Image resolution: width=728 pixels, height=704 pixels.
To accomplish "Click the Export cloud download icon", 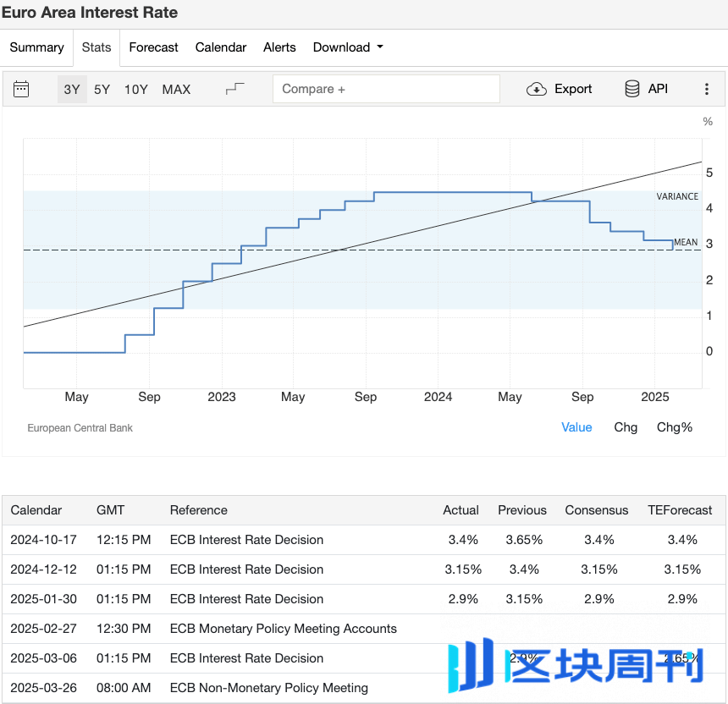I will pos(536,89).
